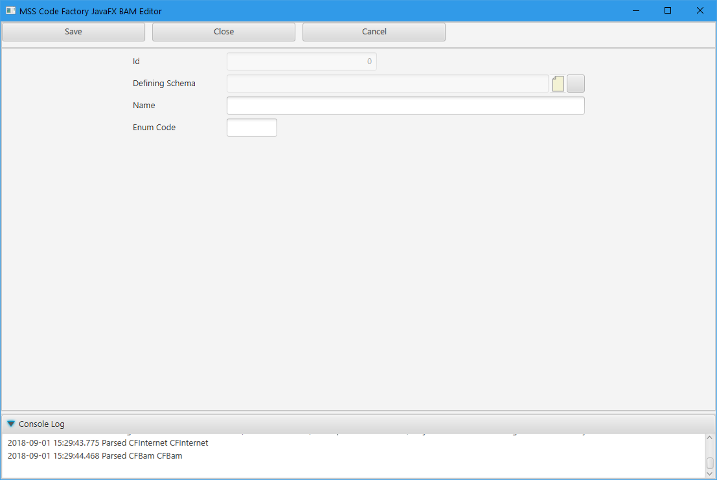The height and width of the screenshot is (480, 717).
Task: Click the Defining Schema reference field
Action: click(388, 84)
